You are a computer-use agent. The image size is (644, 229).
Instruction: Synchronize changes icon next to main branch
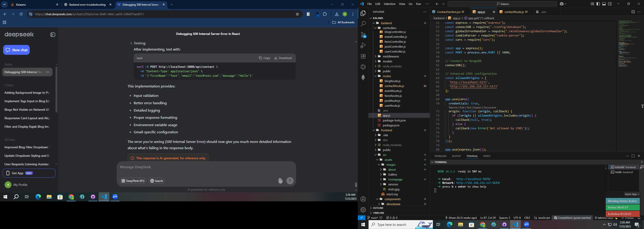coord(381,218)
